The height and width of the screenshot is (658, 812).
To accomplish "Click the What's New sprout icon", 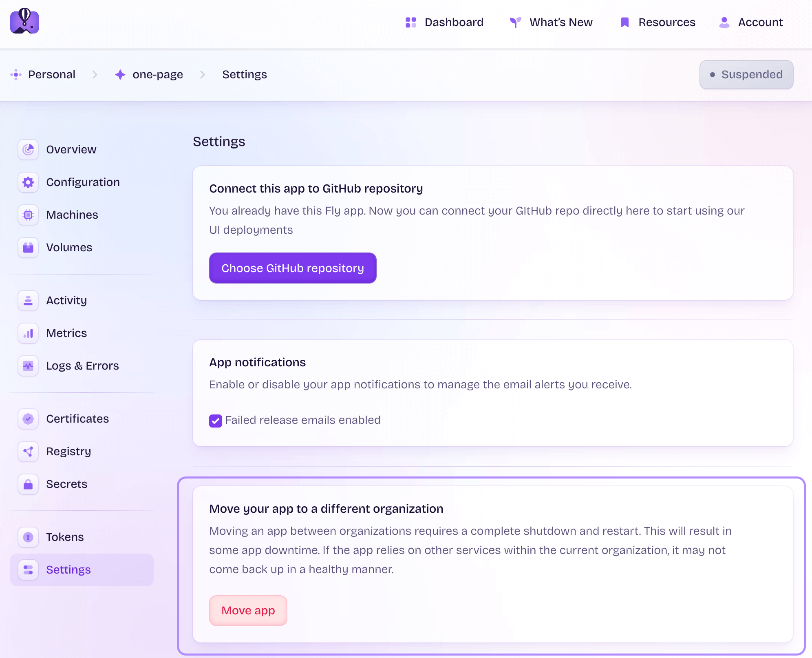I will click(x=515, y=22).
